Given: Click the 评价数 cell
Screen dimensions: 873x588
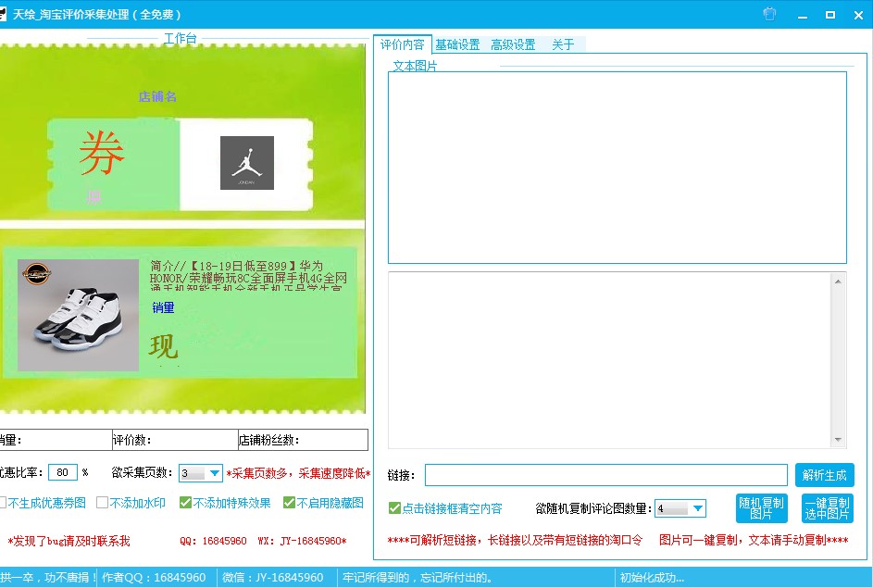Looking at the screenshot, I should 175,440.
